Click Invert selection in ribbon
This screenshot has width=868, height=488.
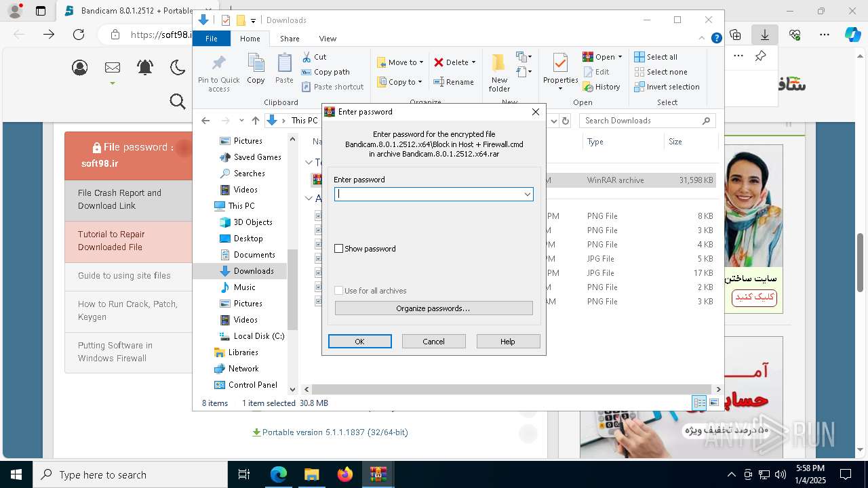point(667,87)
